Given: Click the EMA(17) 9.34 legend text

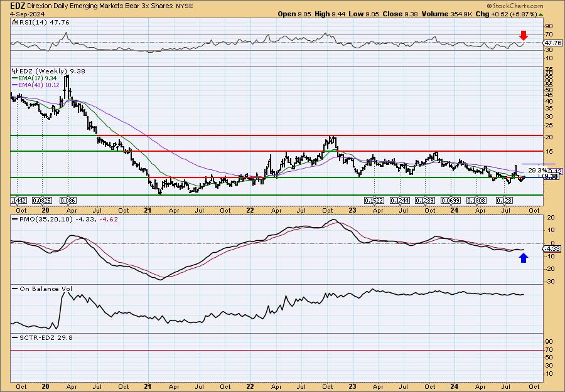Looking at the screenshot, I should [x=38, y=77].
